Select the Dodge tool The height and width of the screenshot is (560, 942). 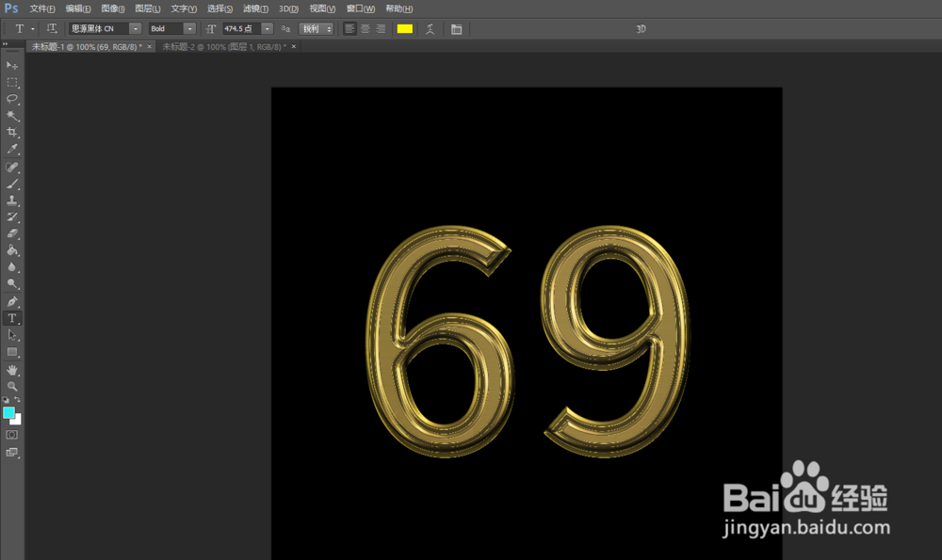(12, 283)
